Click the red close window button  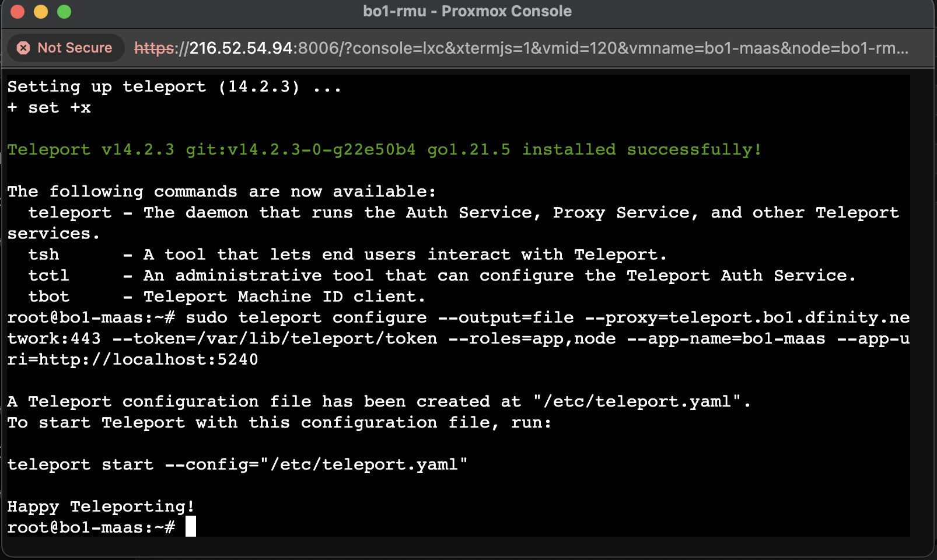18,12
